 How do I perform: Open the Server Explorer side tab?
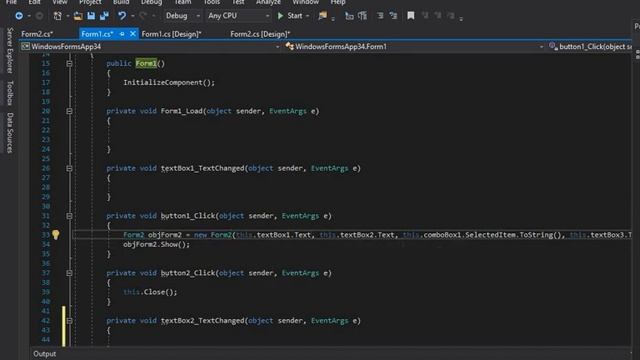pyautogui.click(x=10, y=51)
